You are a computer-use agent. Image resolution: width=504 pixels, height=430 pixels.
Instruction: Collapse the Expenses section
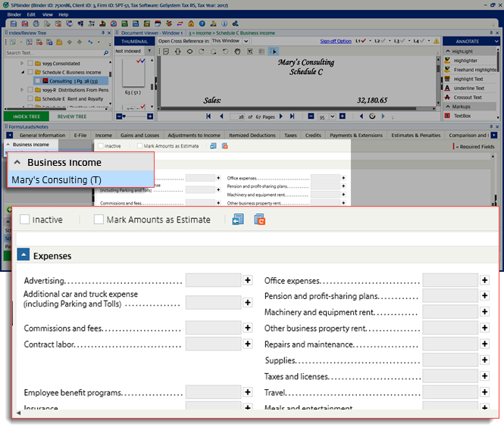(23, 256)
